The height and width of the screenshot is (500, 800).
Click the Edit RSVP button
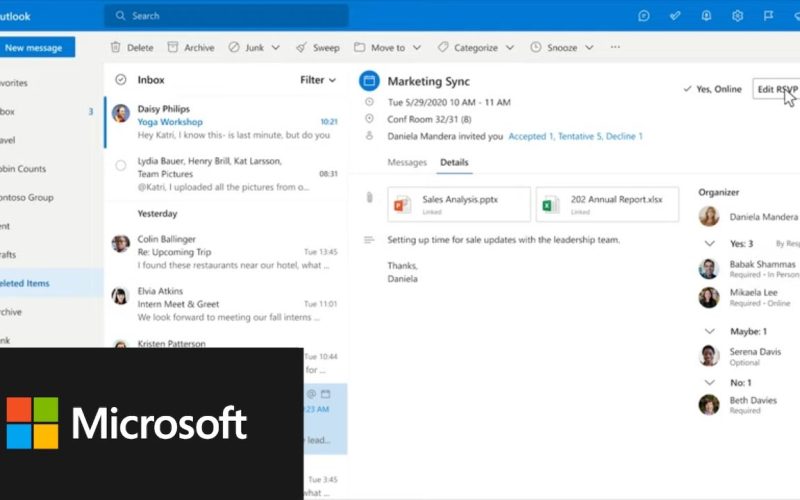pos(777,89)
